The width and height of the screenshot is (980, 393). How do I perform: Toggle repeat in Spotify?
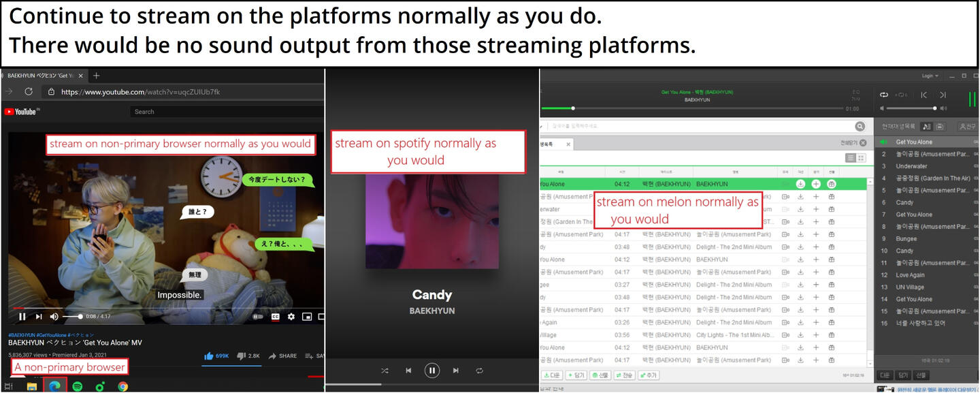pyautogui.click(x=480, y=371)
